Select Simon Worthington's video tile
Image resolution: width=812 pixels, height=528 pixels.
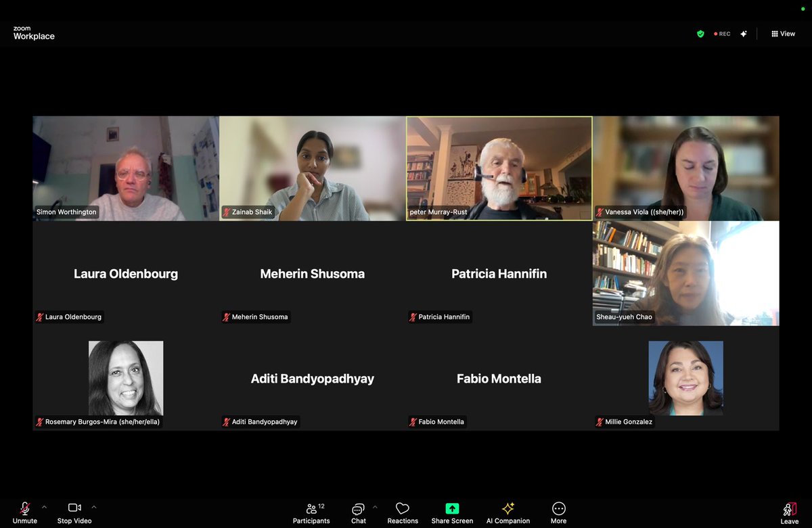(x=126, y=168)
